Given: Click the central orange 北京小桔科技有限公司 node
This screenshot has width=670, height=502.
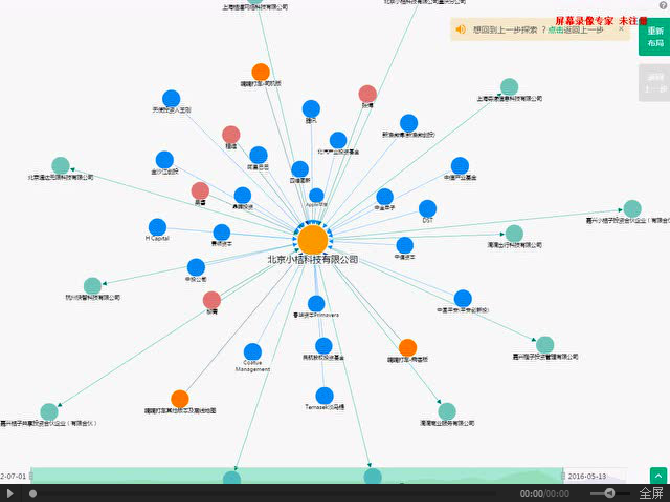Looking at the screenshot, I should pyautogui.click(x=312, y=240).
